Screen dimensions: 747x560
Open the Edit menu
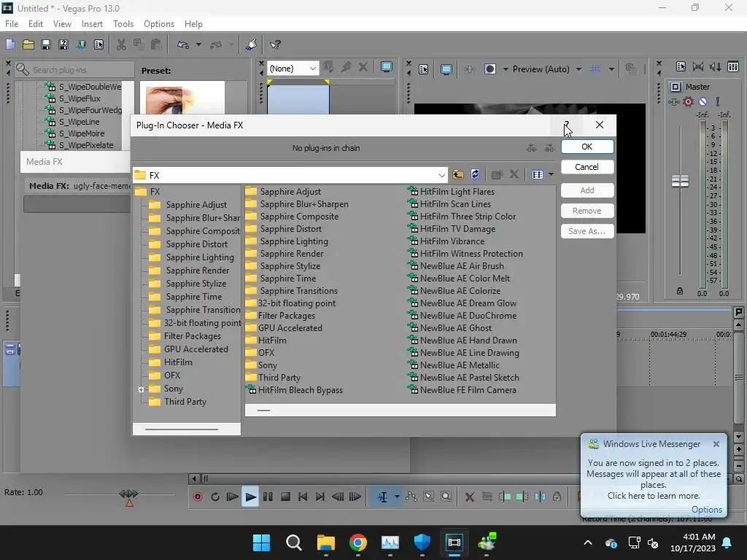pos(36,24)
